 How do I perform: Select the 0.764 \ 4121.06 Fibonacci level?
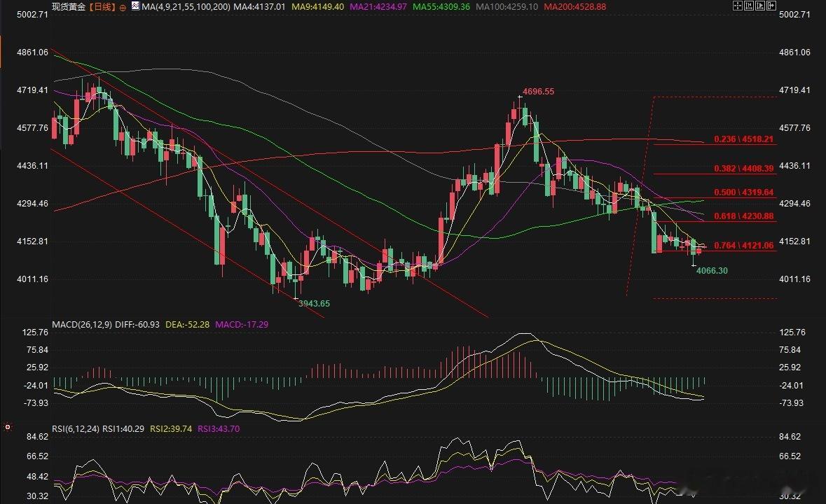point(744,246)
